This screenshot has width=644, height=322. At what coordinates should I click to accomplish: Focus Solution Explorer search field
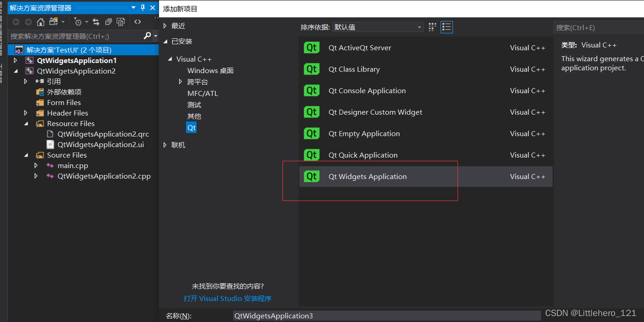(x=76, y=36)
